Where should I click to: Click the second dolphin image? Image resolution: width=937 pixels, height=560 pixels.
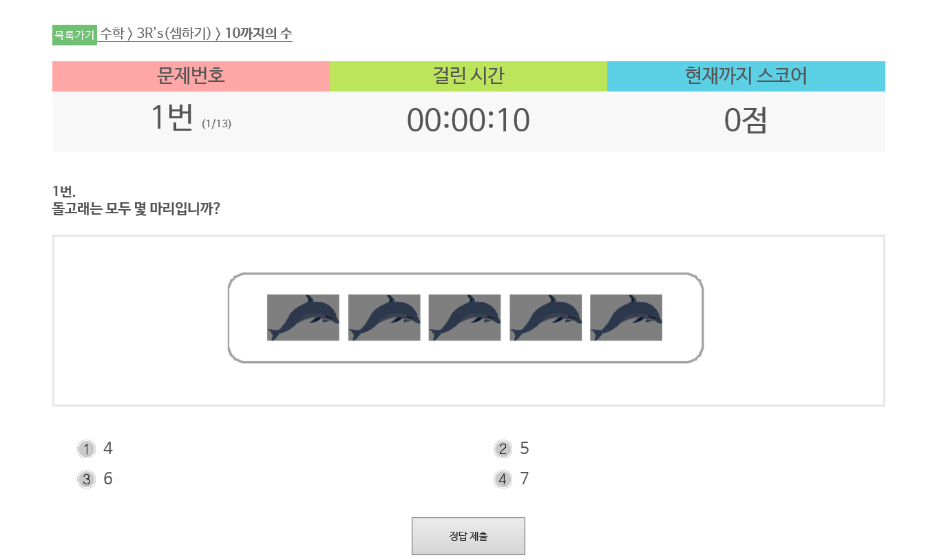click(384, 318)
